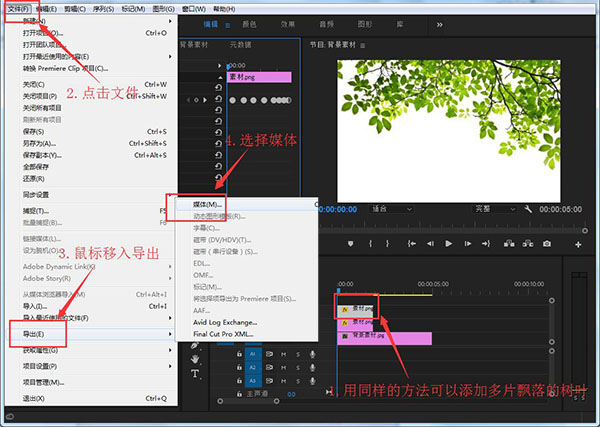The height and width of the screenshot is (427, 600).
Task: Choose 媒体(M)... in the export submenu
Action: pos(246,205)
